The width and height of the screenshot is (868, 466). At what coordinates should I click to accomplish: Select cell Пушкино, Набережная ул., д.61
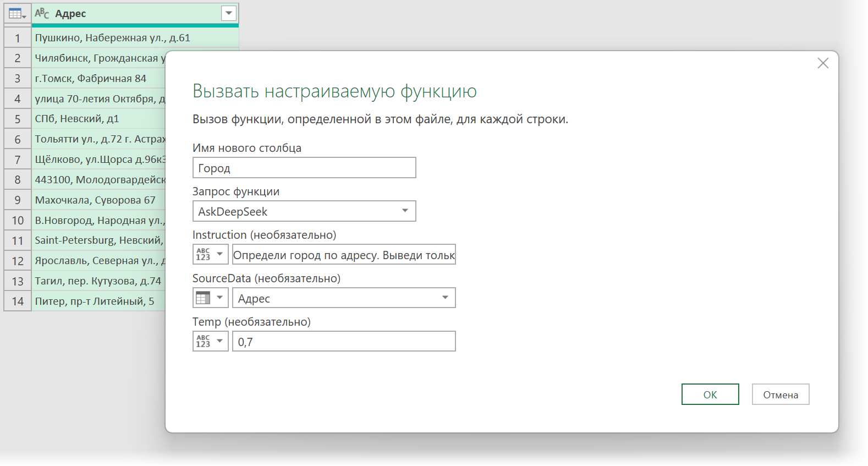click(135, 38)
